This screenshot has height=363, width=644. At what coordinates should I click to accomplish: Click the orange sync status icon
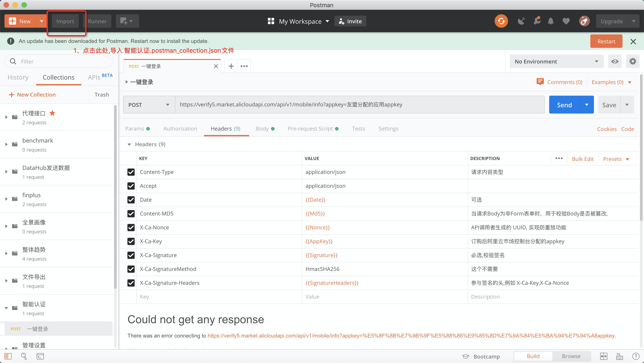click(x=501, y=21)
